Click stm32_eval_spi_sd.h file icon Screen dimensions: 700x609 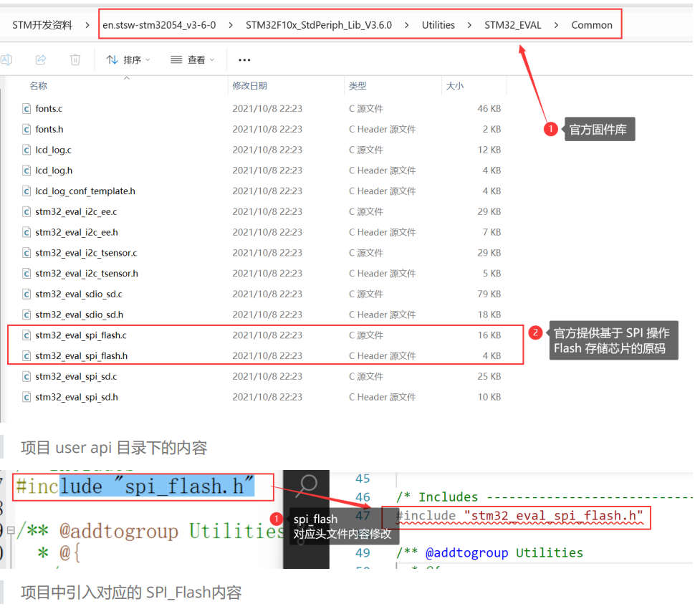tap(27, 397)
